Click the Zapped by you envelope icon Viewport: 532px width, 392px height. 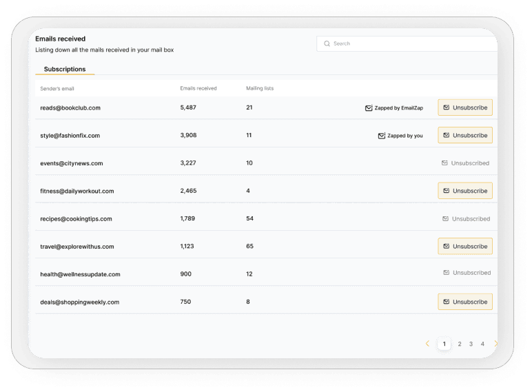click(x=382, y=136)
